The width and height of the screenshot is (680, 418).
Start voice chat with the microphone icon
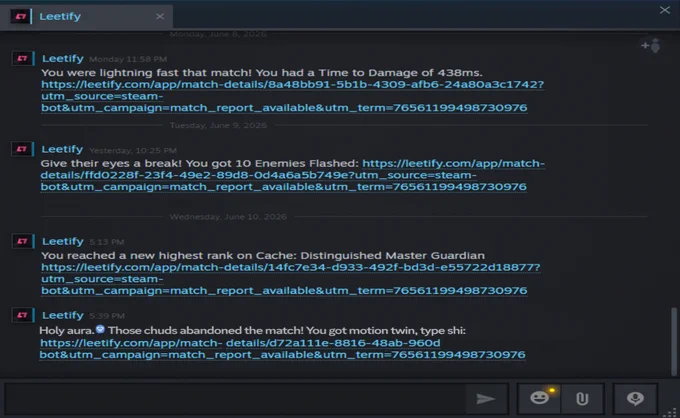pyautogui.click(x=635, y=398)
